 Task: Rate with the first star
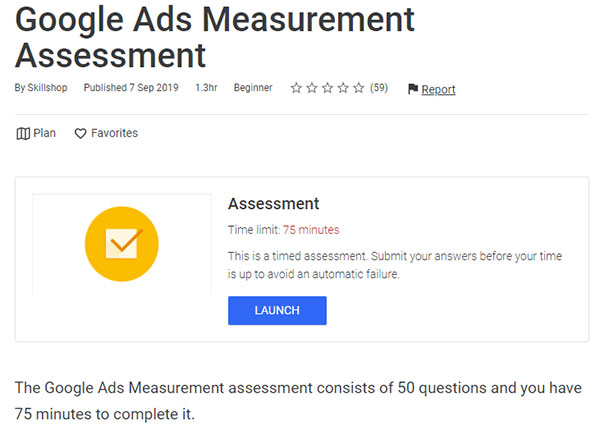pos(296,88)
